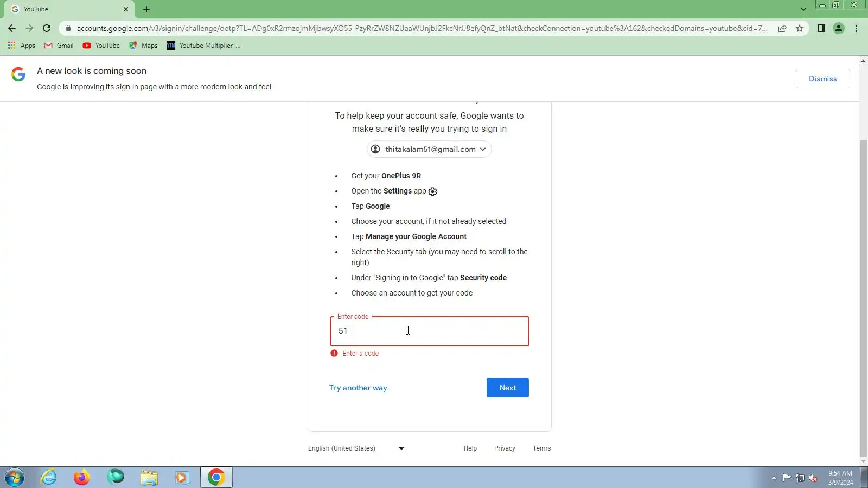Viewport: 868px width, 488px height.
Task: Open the Apps bookmark
Action: (22, 46)
